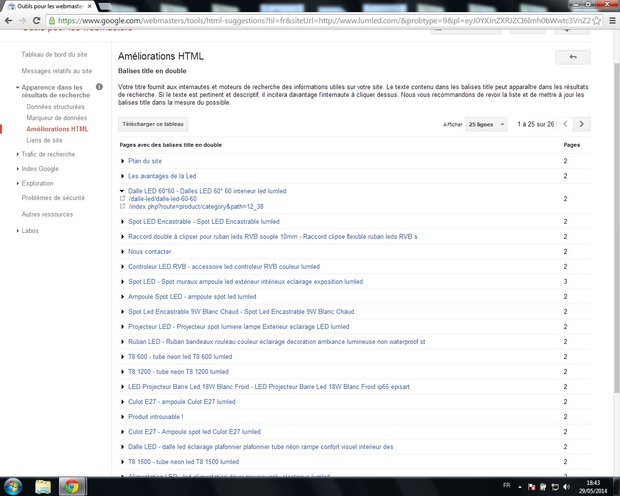Collapse the 'Dalle LED 60*60' row
Image resolution: width=620 pixels, height=496 pixels.
pyautogui.click(x=123, y=190)
